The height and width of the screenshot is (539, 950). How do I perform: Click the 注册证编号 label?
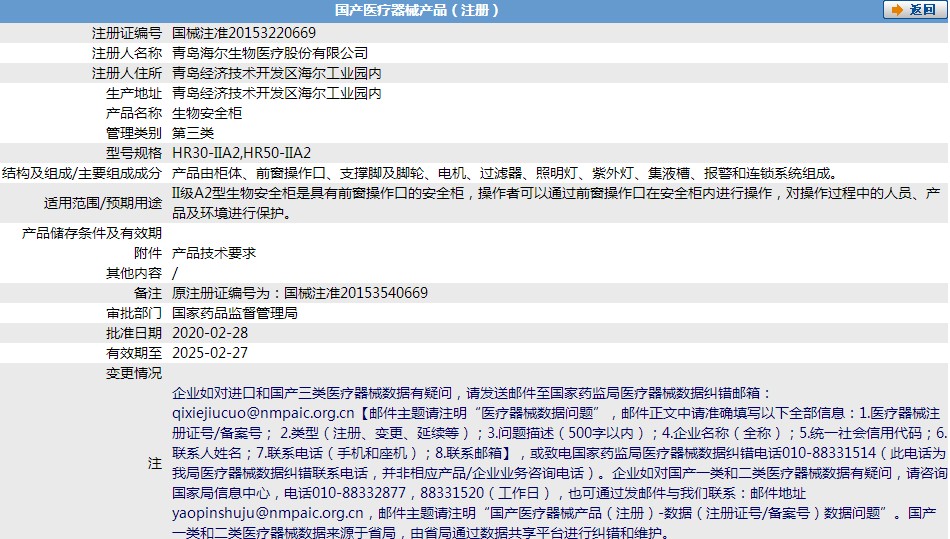pos(127,33)
